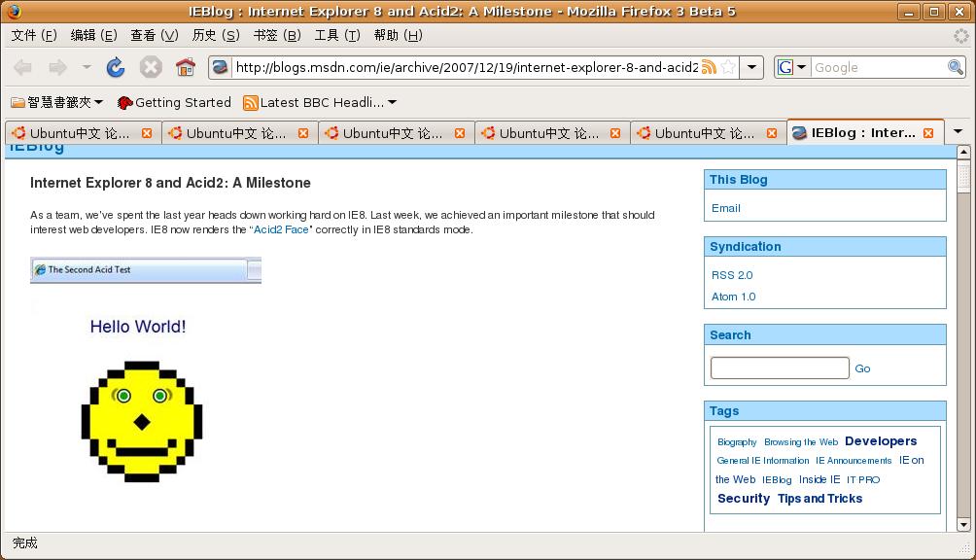Open the General IE Information tag
Viewport: 976px width, 560px height.
[x=762, y=461]
